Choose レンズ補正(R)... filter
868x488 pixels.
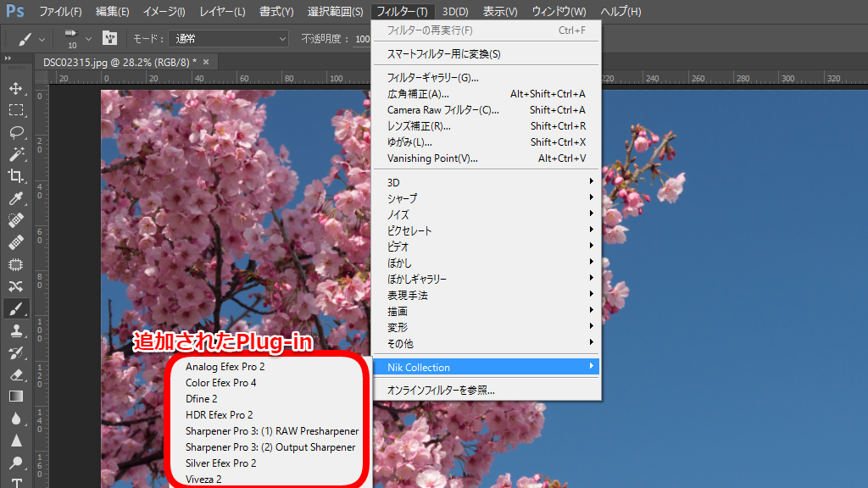click(x=486, y=125)
